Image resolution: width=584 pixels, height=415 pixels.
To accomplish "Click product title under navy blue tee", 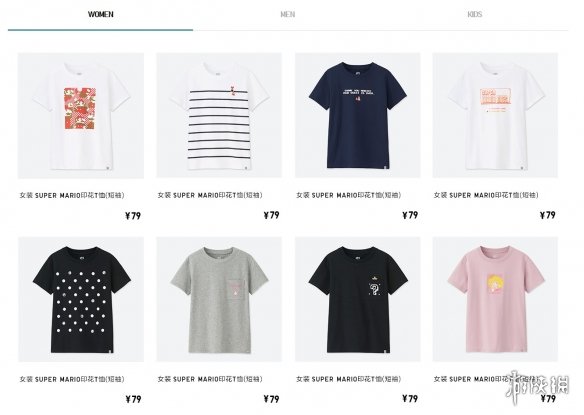I will [x=349, y=195].
